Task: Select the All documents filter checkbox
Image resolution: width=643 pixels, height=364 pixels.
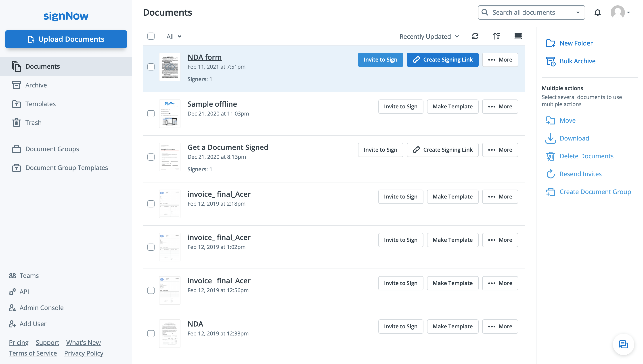Action: point(151,36)
